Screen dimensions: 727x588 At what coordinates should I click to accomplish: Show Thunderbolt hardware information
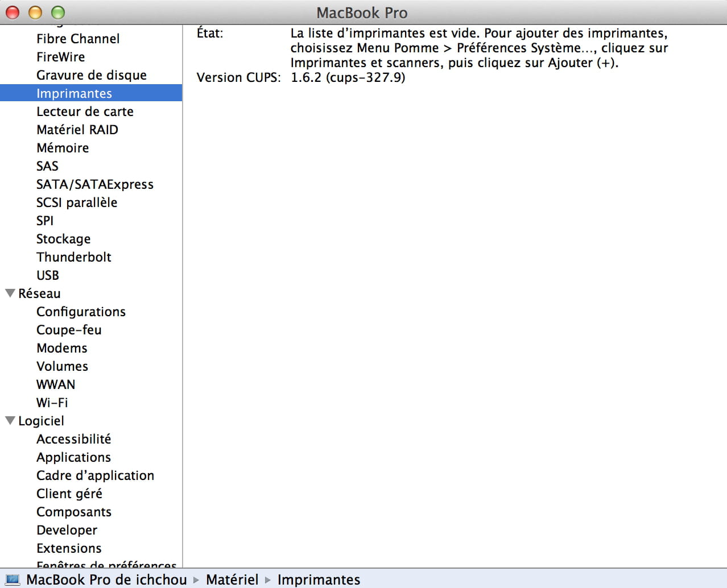coord(73,257)
